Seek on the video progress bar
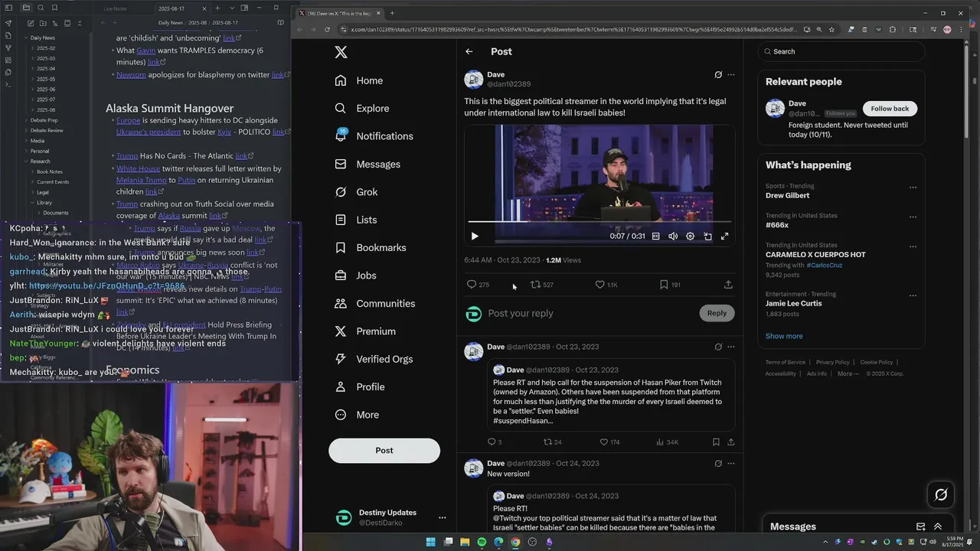This screenshot has width=980, height=551. 599,222
